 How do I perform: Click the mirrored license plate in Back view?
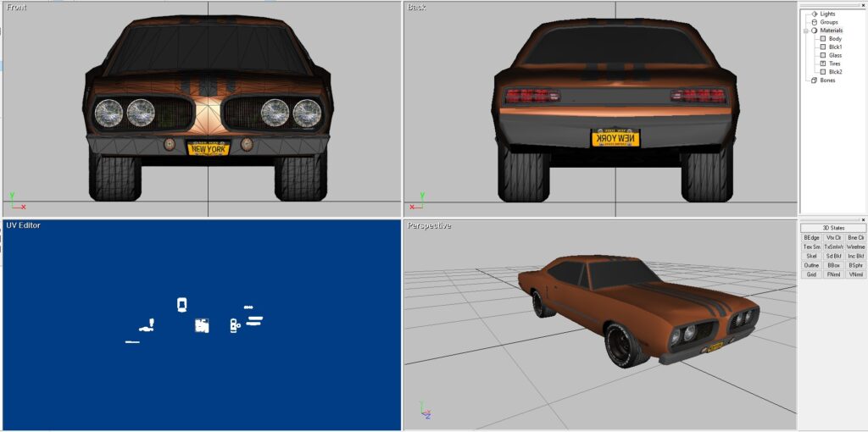[615, 138]
